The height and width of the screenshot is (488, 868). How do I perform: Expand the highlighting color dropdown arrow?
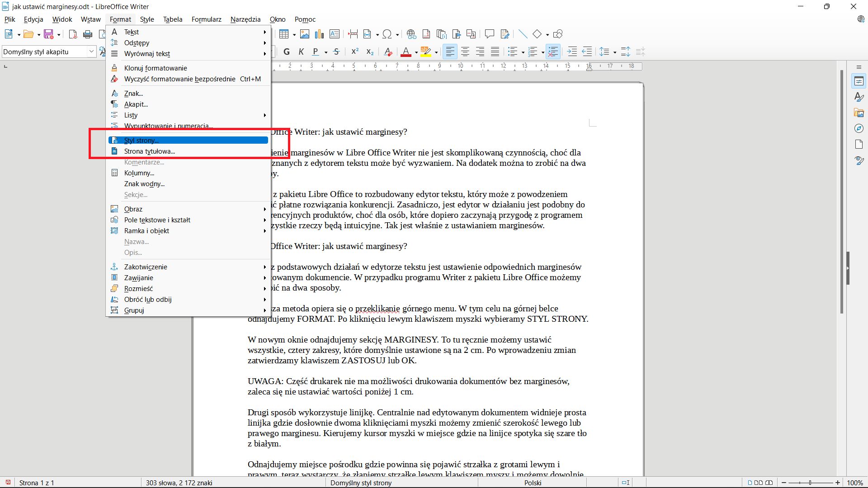[x=436, y=52]
